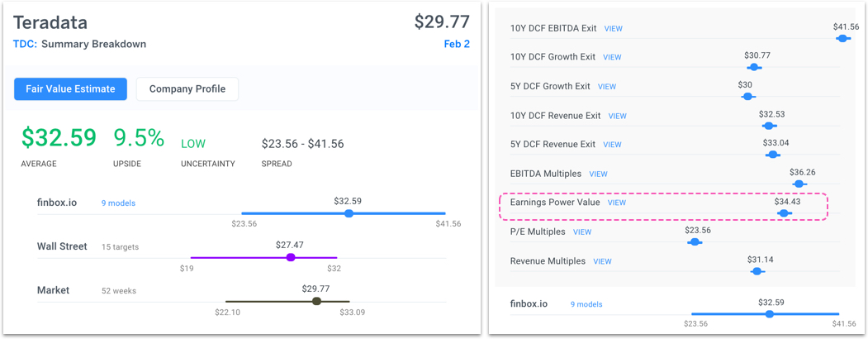
Task: Click the $31.14 Revenue Multiples marker
Action: [757, 271]
